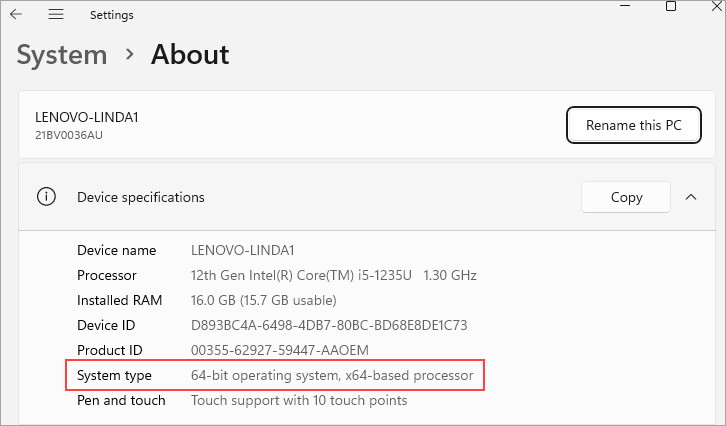Image resolution: width=726 pixels, height=426 pixels.
Task: Collapse the Device specifications section
Action: 691,197
